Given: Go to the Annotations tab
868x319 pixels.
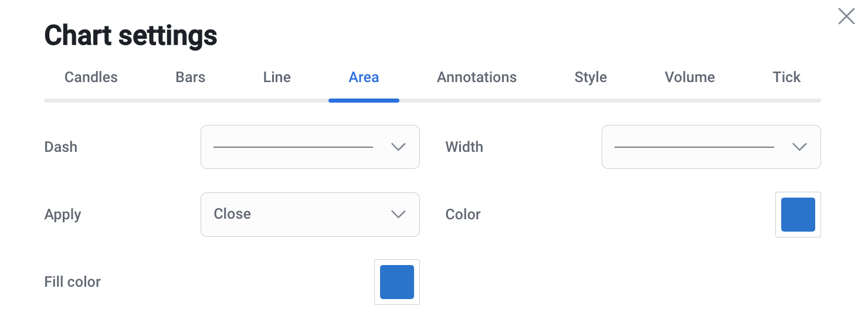Looking at the screenshot, I should (x=476, y=77).
